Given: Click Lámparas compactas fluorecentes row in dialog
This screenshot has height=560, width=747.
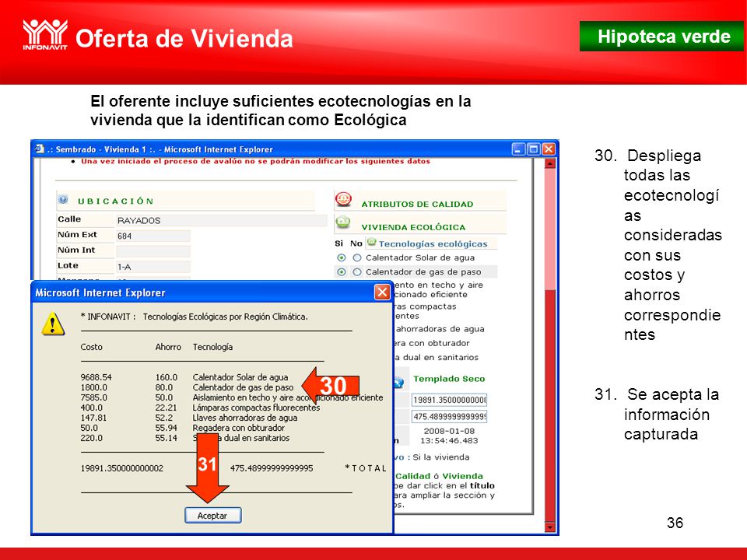Looking at the screenshot, I should tap(256, 408).
